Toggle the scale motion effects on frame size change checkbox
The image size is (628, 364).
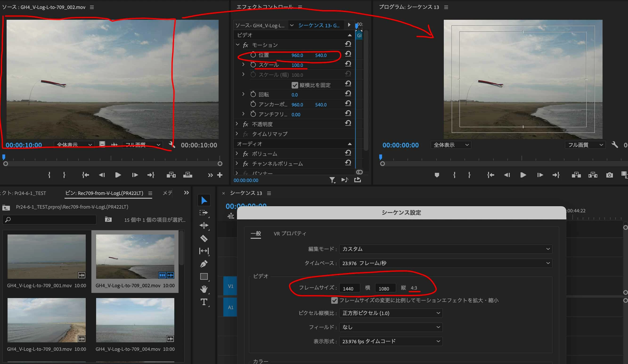(334, 300)
